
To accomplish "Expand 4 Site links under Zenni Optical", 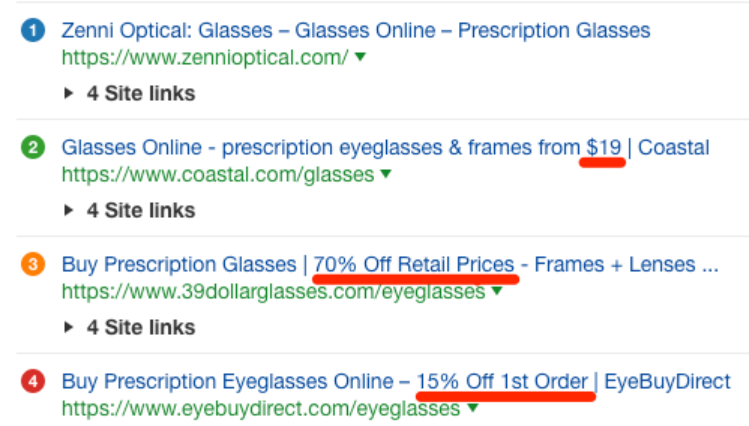I will pos(129,93).
